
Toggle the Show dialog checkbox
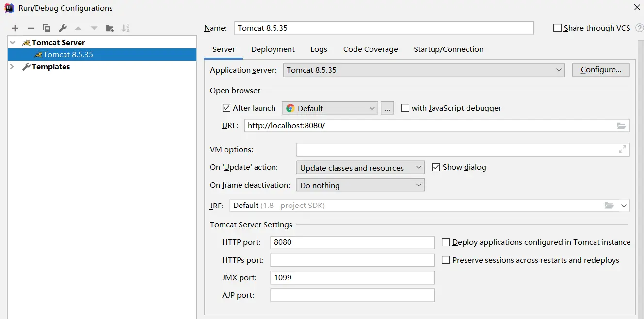point(435,167)
